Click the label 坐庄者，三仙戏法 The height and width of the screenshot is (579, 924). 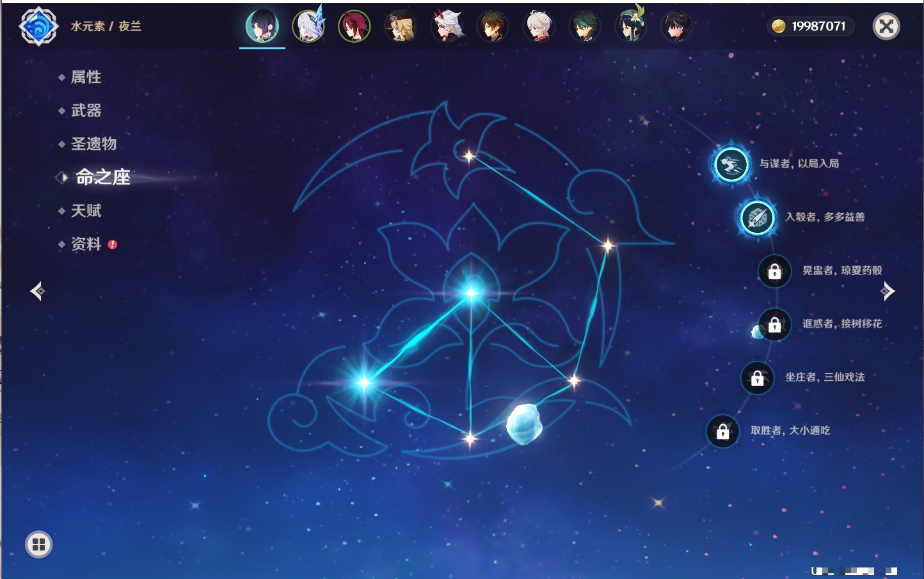click(825, 377)
